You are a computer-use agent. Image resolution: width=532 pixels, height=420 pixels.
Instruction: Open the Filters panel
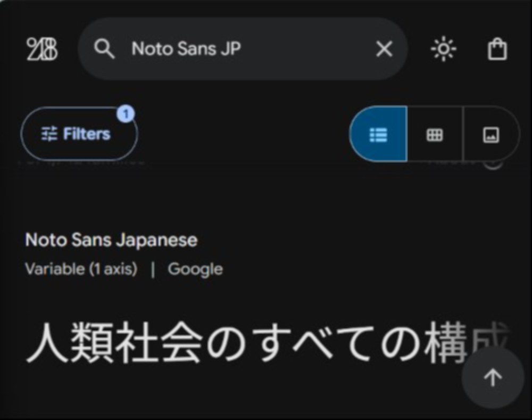tap(79, 134)
